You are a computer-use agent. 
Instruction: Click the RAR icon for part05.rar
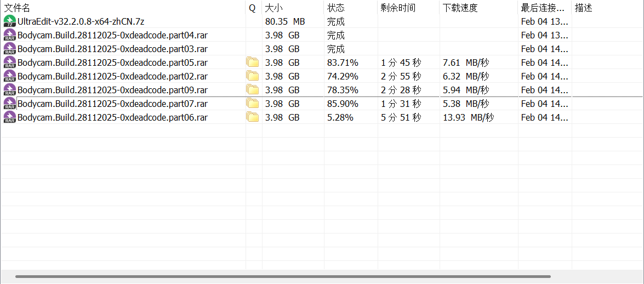(x=9, y=63)
